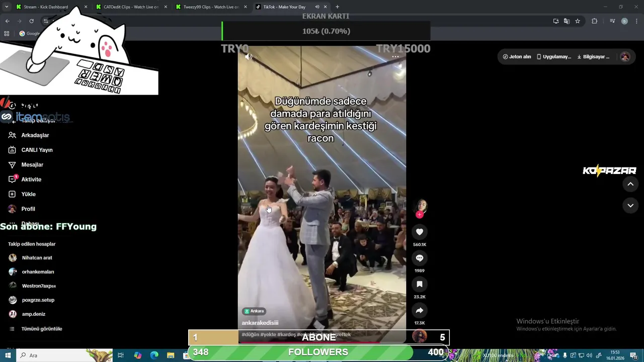The image size is (644, 362).
Task: Bookmark this page with star icon
Action: (578, 21)
